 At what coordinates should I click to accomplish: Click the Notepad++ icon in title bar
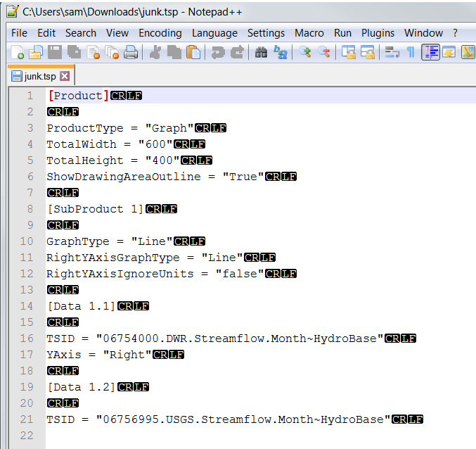tap(13, 11)
